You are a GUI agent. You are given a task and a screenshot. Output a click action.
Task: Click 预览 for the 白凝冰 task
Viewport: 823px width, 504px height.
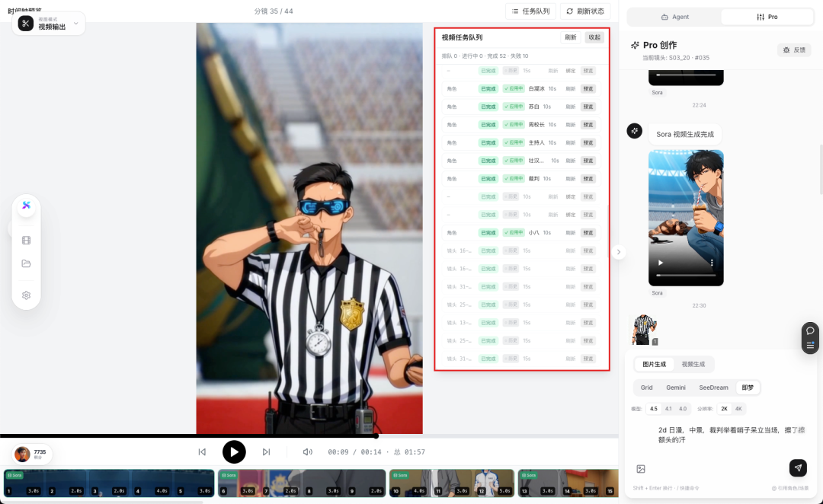click(x=588, y=88)
